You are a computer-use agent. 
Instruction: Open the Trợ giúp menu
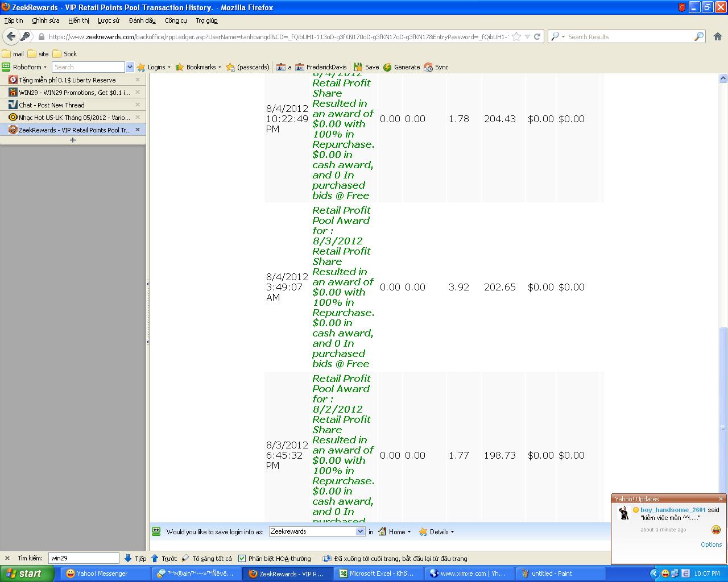click(x=206, y=20)
